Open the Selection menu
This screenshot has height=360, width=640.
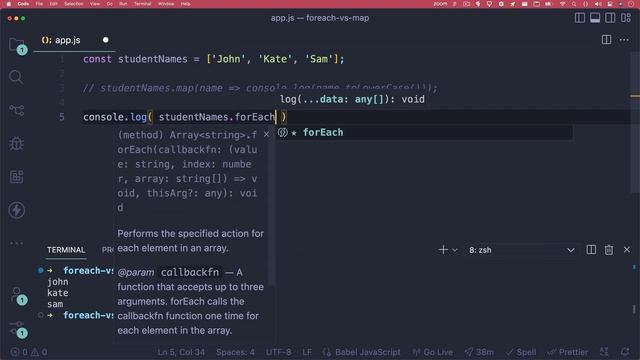74,4
